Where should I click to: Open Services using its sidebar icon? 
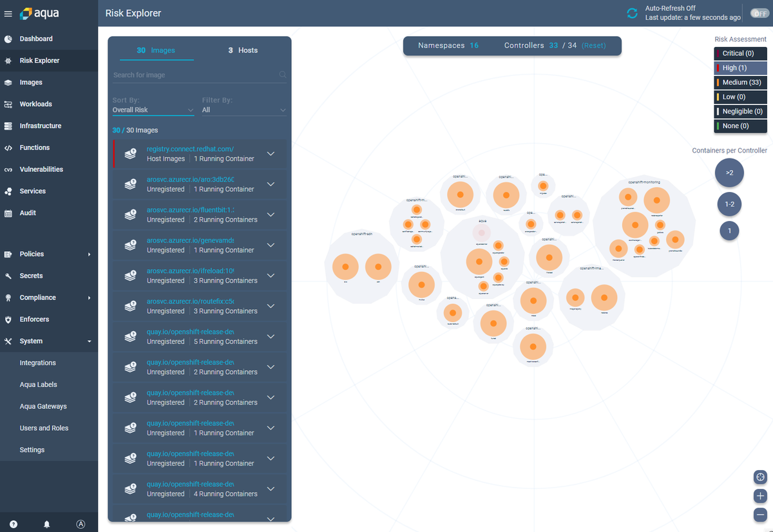(x=8, y=191)
